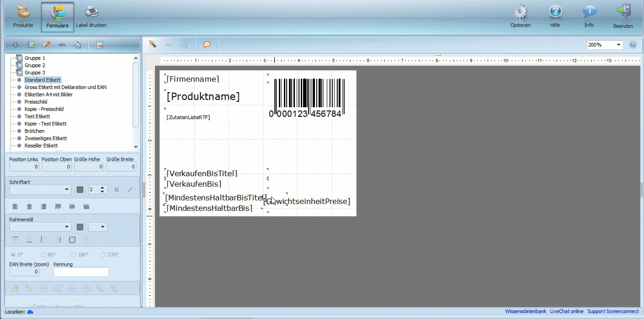This screenshot has width=644, height=319.
Task: Select Etiketten A4 mit Bilder
Action: pos(49,94)
